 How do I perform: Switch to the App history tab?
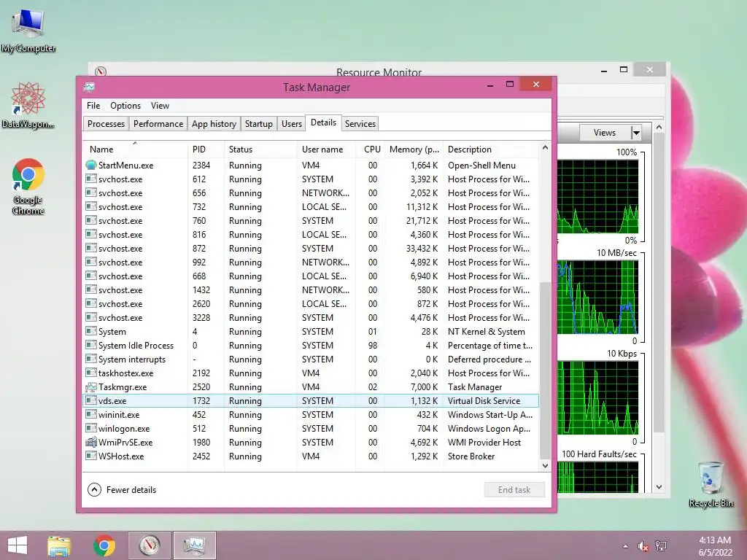tap(214, 124)
